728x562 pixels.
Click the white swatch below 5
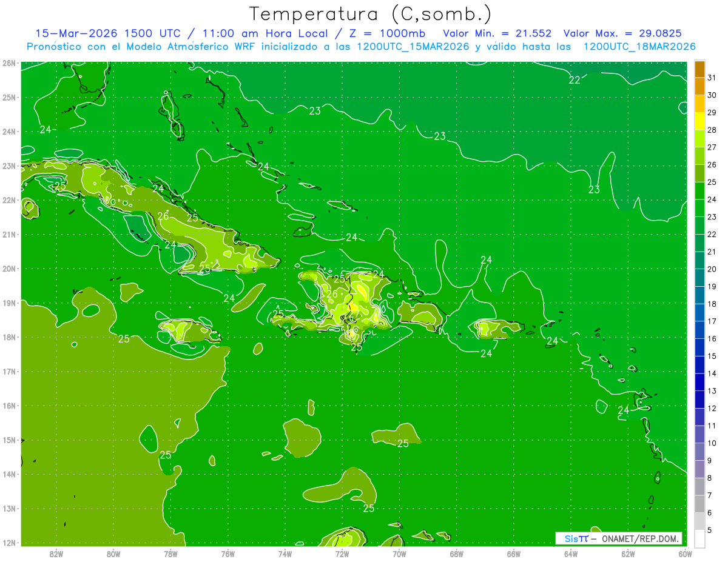(x=699, y=538)
